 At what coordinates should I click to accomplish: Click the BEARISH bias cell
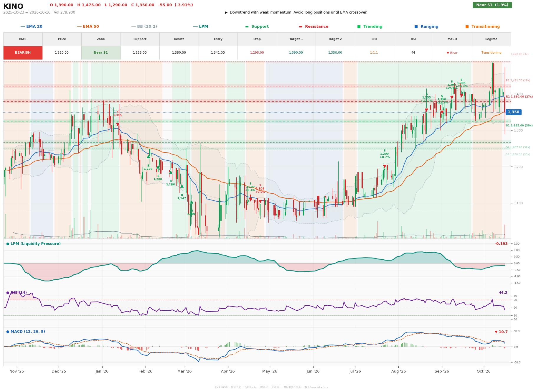click(23, 53)
